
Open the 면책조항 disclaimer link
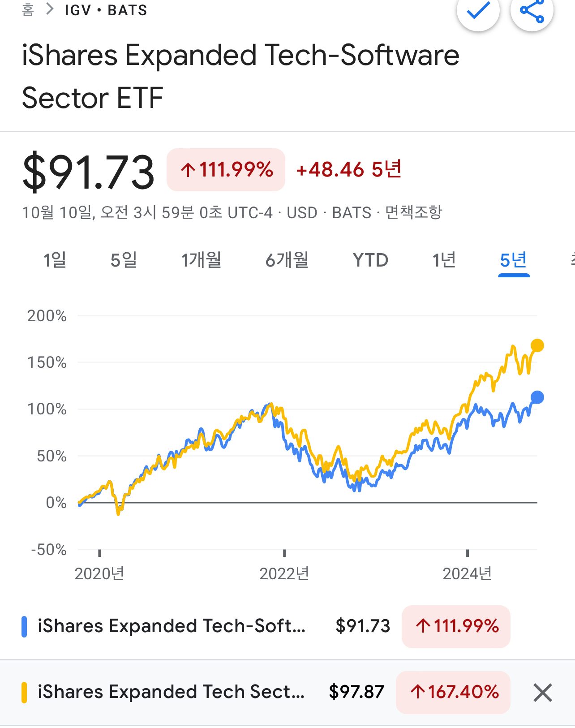pos(413,212)
